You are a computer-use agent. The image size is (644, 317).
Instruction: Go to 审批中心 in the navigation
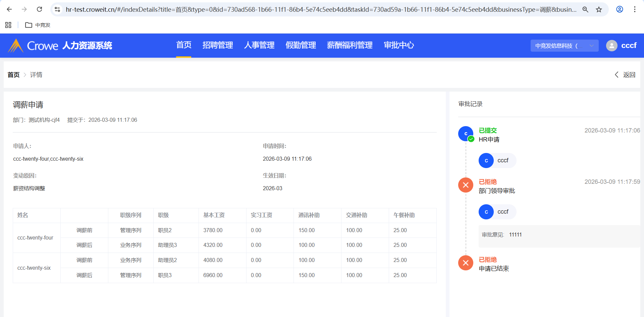click(398, 45)
